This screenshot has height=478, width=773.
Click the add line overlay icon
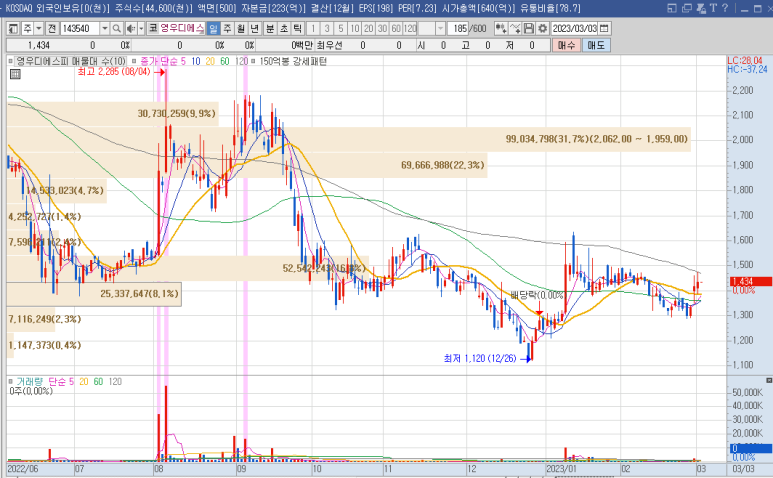pos(515,29)
